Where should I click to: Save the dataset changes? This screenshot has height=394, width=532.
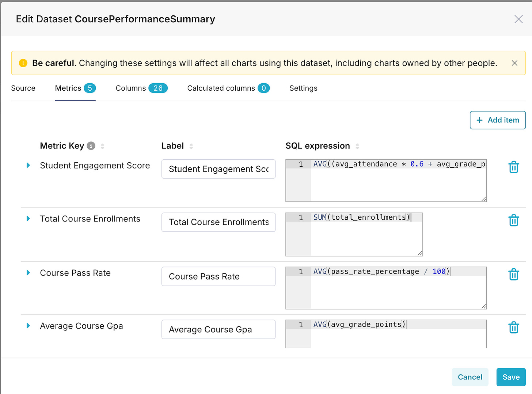point(510,377)
